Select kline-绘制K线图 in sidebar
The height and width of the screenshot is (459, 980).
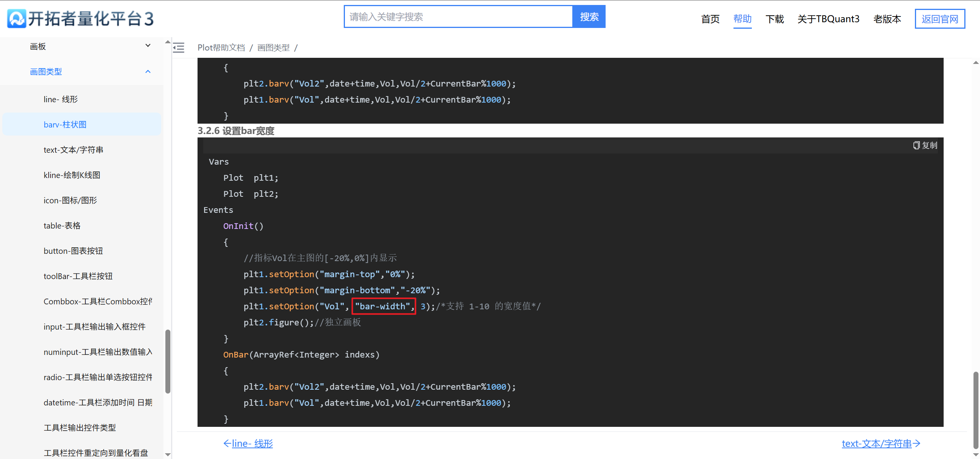72,175
